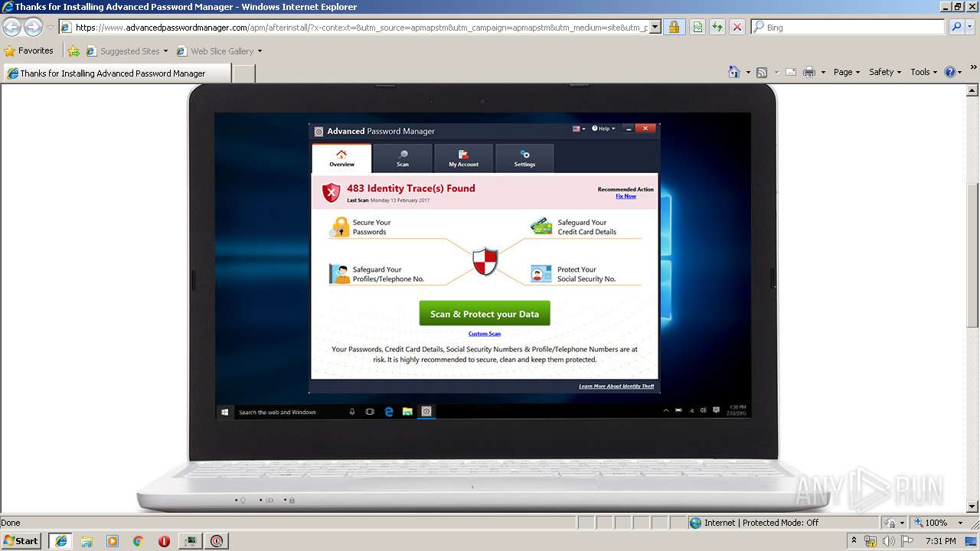Click the advancedpasswordmanager.com address bar
This screenshot has height=551, width=980.
pos(360,28)
